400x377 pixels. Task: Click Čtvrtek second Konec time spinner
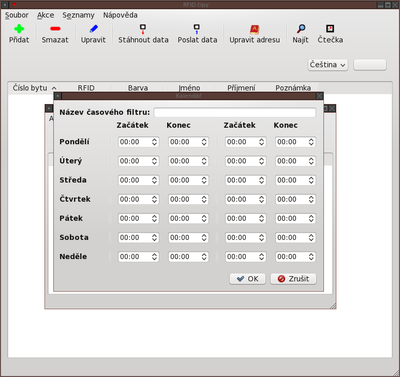(x=295, y=199)
